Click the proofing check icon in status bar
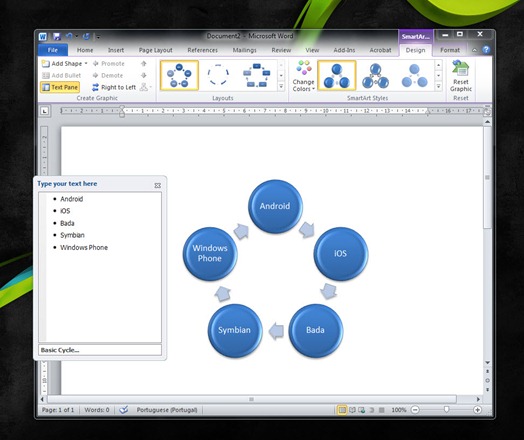524x440 pixels. (x=124, y=410)
